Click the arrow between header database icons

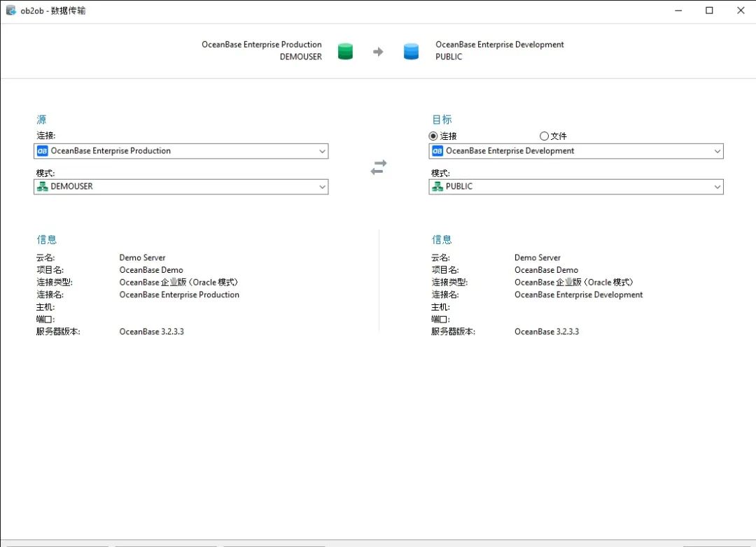tap(378, 52)
